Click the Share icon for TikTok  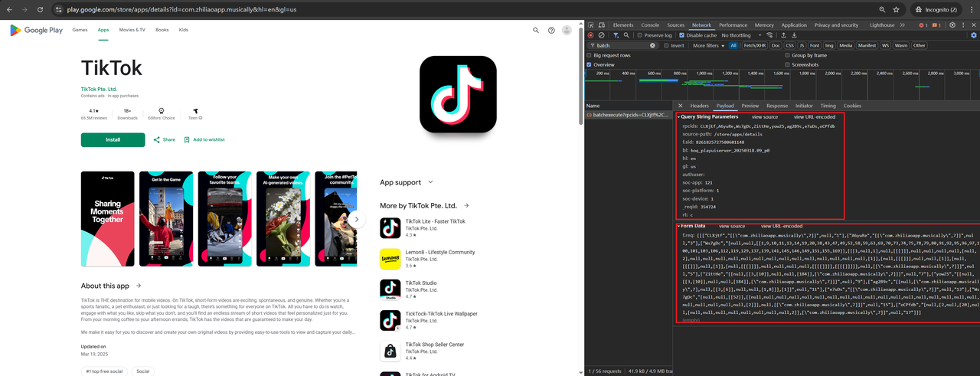[x=157, y=139]
